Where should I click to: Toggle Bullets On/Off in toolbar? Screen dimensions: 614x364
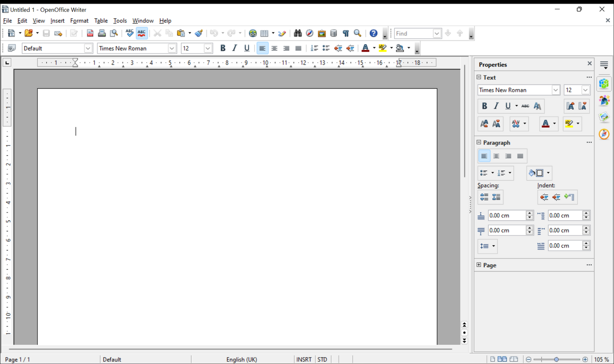click(x=326, y=48)
